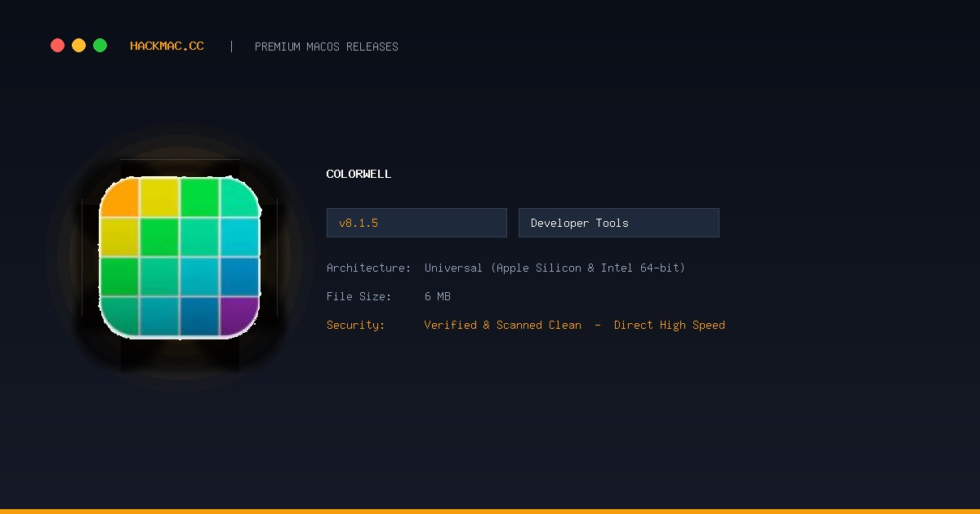Image resolution: width=980 pixels, height=514 pixels.
Task: Click the Security: label
Action: point(356,325)
